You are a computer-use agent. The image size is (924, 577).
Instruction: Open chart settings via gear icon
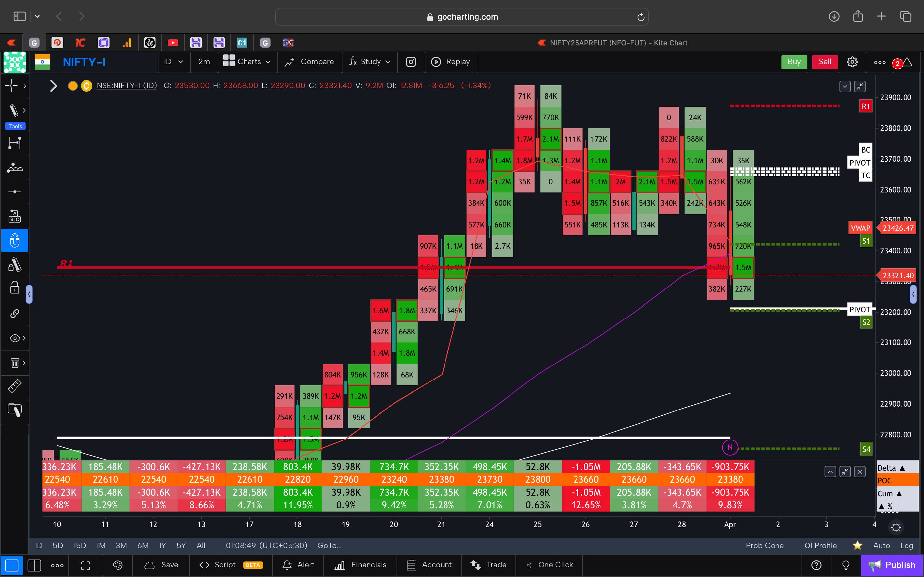point(853,62)
